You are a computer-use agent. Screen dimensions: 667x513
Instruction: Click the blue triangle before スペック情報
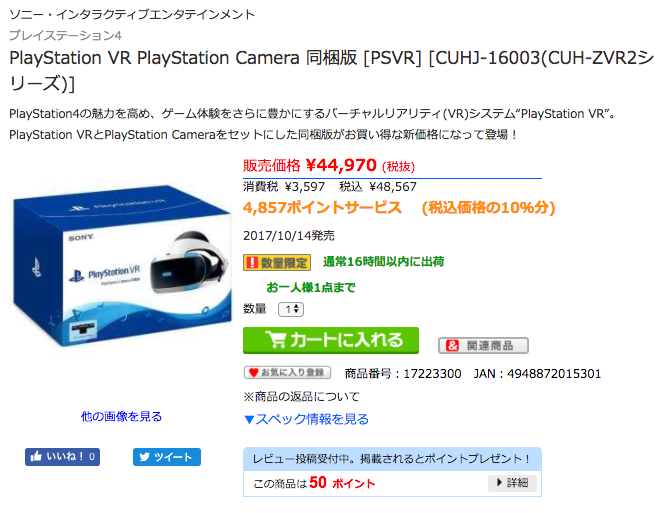tap(249, 420)
